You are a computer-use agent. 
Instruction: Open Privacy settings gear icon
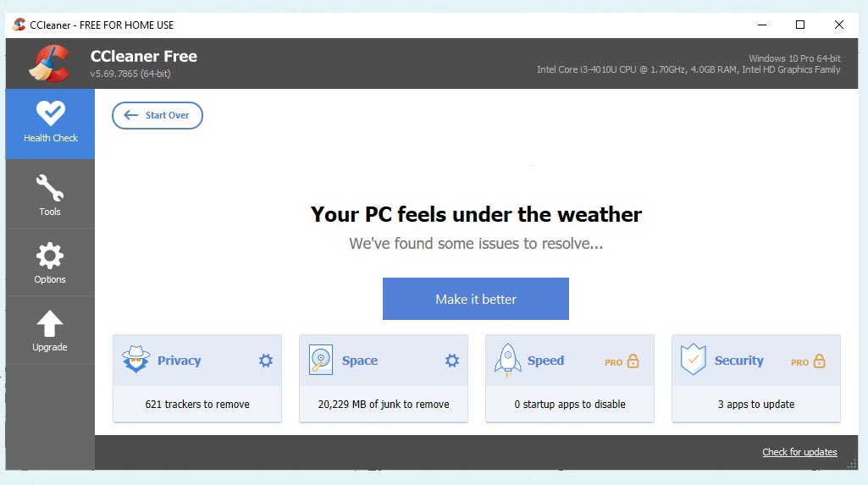[266, 361]
